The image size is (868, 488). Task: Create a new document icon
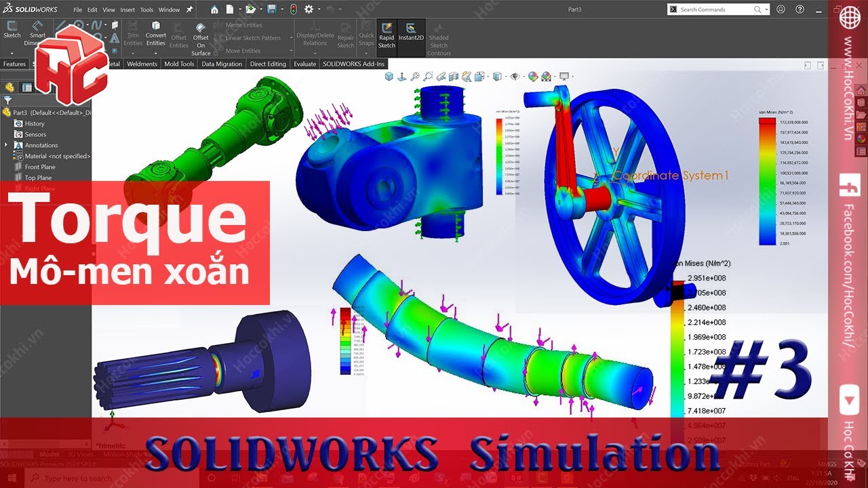pos(230,9)
